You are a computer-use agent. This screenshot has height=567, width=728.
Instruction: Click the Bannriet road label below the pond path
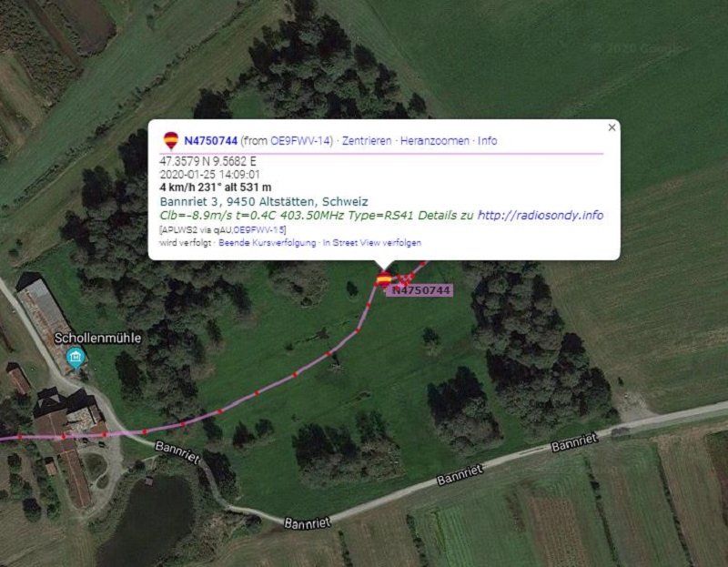tap(307, 523)
